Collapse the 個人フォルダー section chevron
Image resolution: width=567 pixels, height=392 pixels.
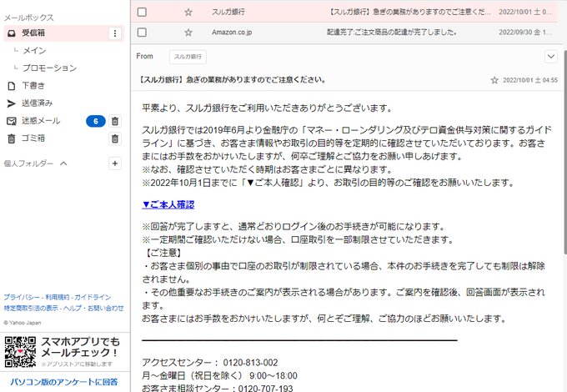[63, 163]
